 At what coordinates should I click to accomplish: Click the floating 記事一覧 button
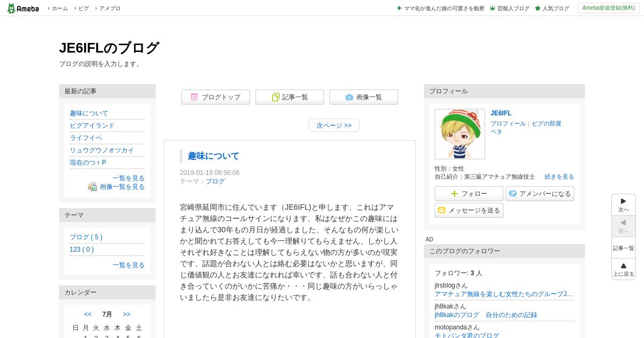624,248
